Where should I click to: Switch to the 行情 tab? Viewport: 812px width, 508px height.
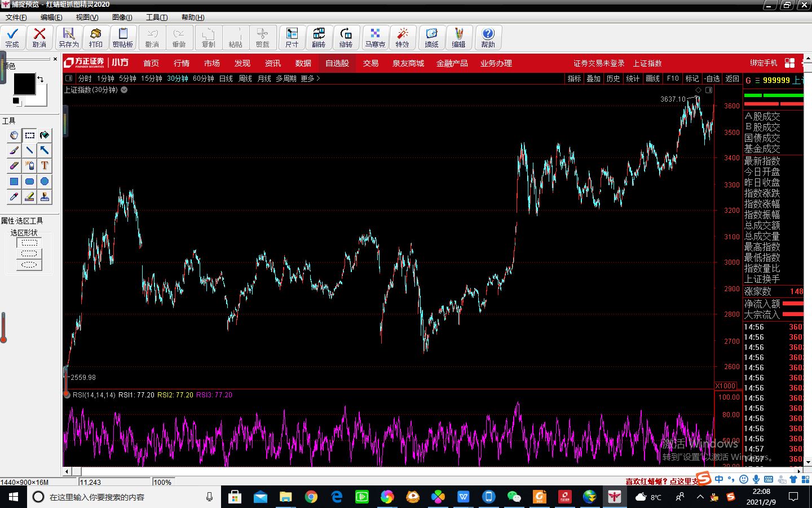click(182, 63)
